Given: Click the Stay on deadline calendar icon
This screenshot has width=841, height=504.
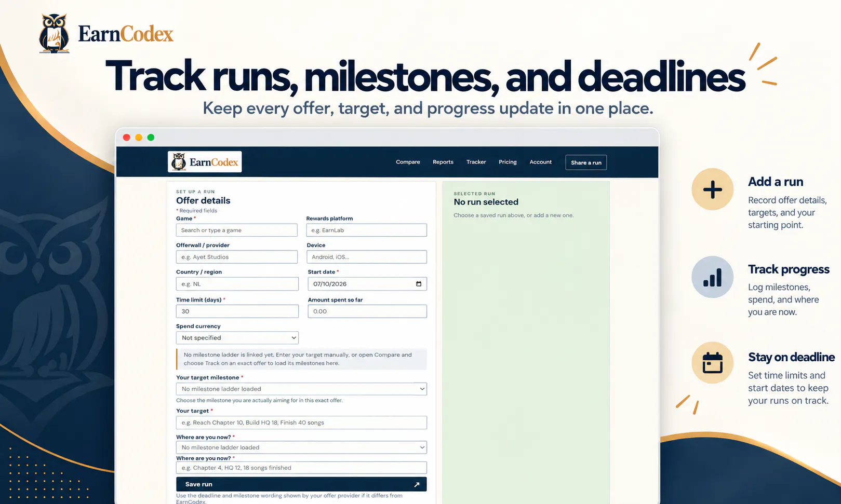Looking at the screenshot, I should point(712,363).
